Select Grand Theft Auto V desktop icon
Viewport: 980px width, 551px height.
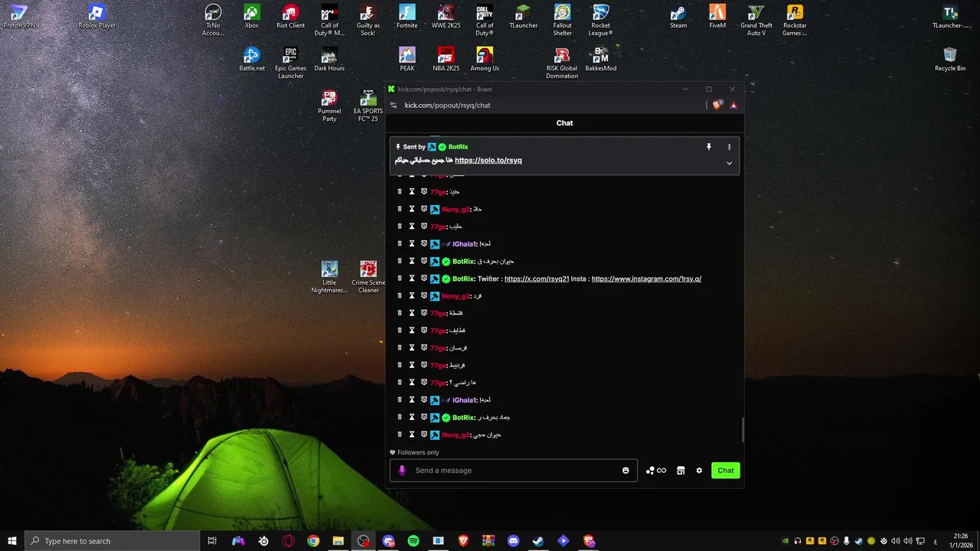[x=756, y=20]
